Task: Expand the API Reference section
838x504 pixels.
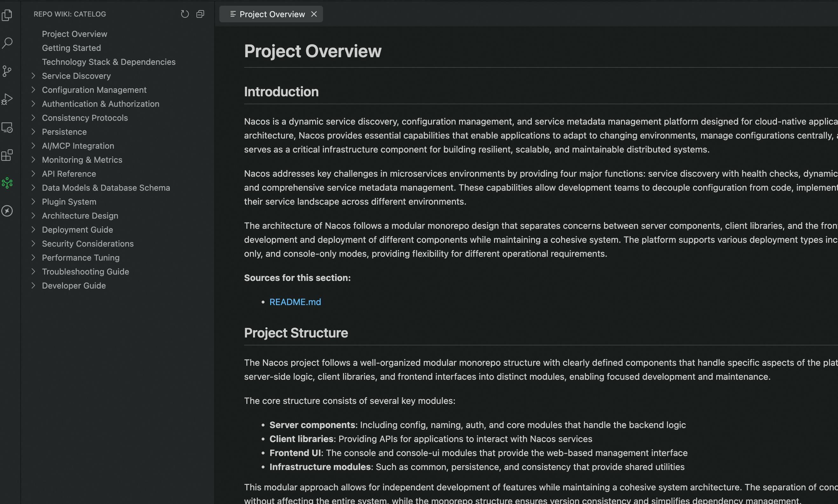Action: pos(33,174)
